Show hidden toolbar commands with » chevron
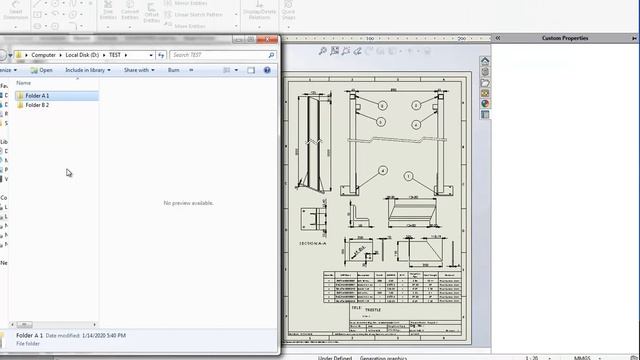The image size is (640, 360). pyautogui.click(x=191, y=70)
